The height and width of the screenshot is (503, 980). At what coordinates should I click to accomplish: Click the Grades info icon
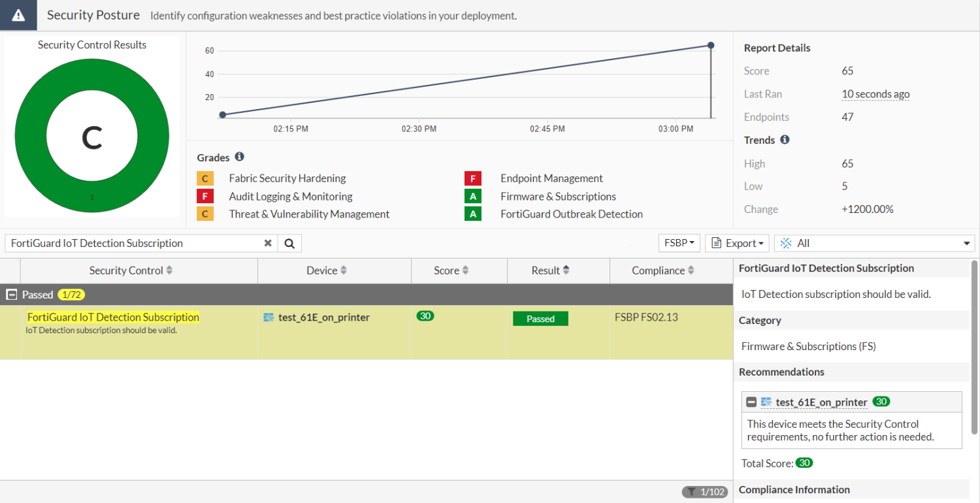238,157
